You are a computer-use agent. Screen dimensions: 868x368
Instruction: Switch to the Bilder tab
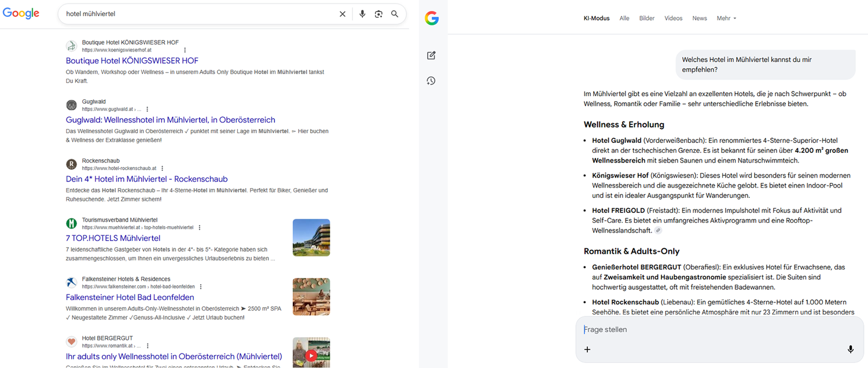coord(646,19)
